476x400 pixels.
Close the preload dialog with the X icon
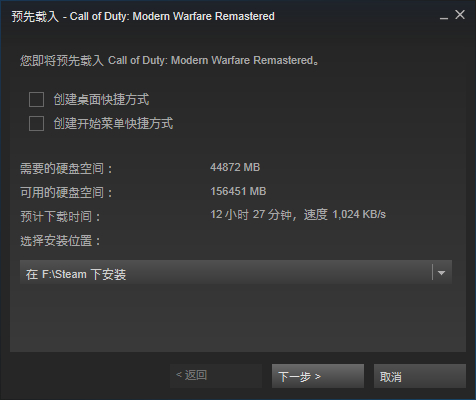tap(460, 15)
